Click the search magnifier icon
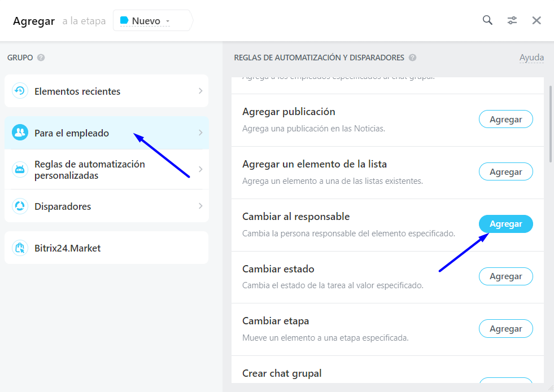The width and height of the screenshot is (554, 392). [x=487, y=20]
